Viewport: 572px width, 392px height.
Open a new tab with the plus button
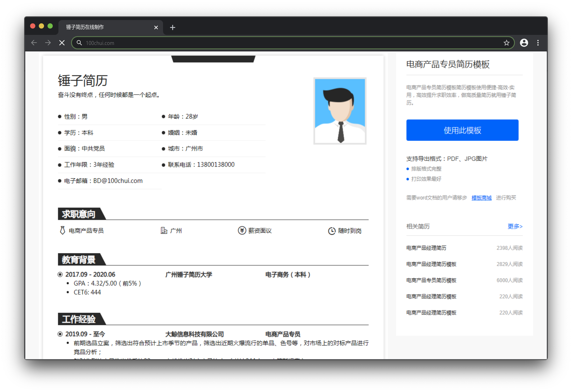(x=172, y=27)
